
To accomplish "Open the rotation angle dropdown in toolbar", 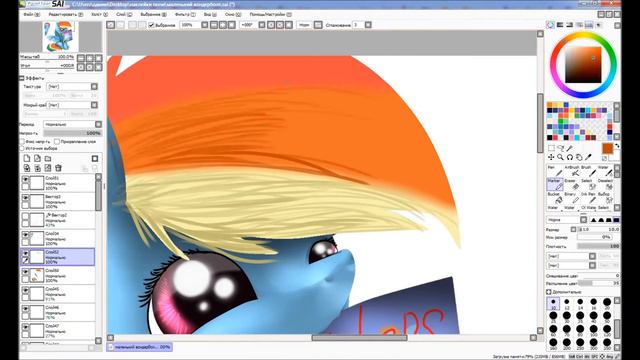I will [262, 25].
